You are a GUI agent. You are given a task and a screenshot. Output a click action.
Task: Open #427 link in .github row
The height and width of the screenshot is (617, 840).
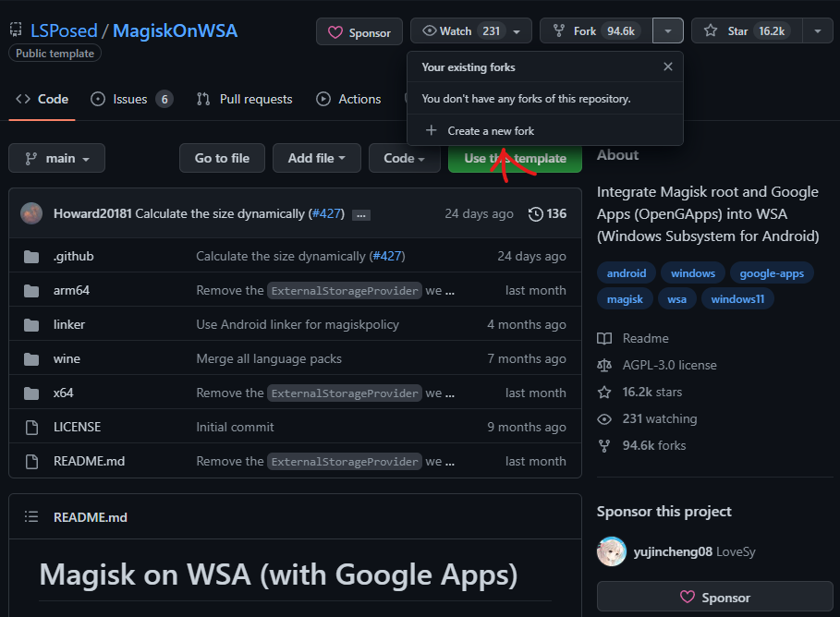(387, 256)
